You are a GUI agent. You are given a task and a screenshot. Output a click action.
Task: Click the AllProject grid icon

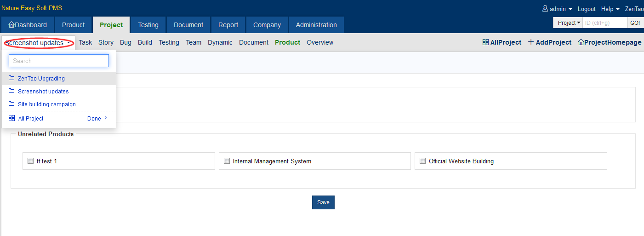[485, 42]
